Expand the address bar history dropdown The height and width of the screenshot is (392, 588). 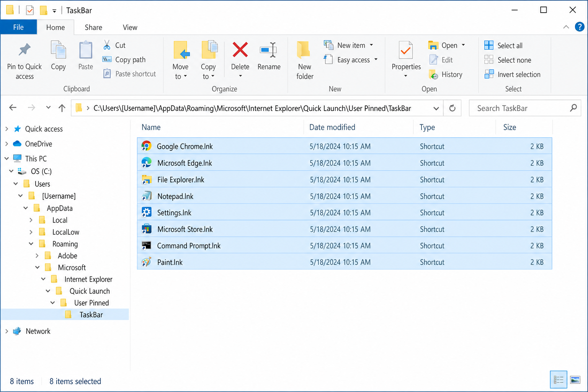point(436,108)
